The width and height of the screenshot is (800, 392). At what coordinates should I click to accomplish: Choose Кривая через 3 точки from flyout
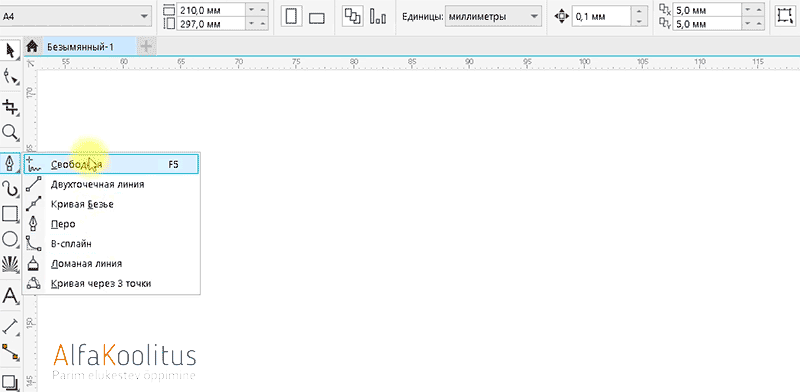click(111, 283)
